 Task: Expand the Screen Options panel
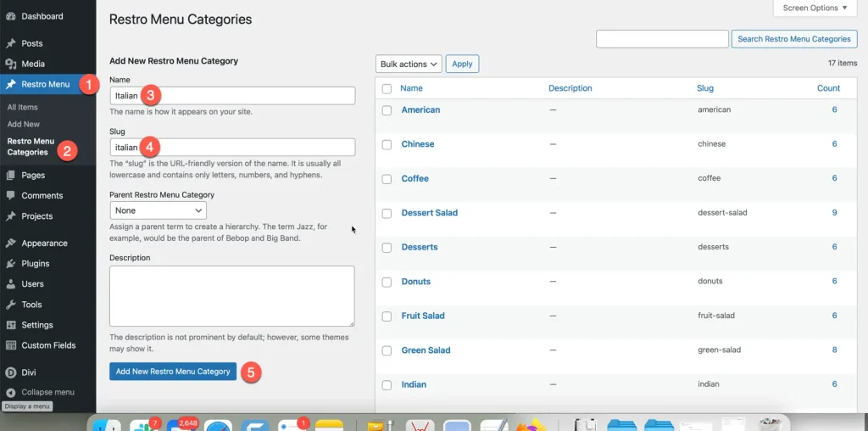[815, 8]
